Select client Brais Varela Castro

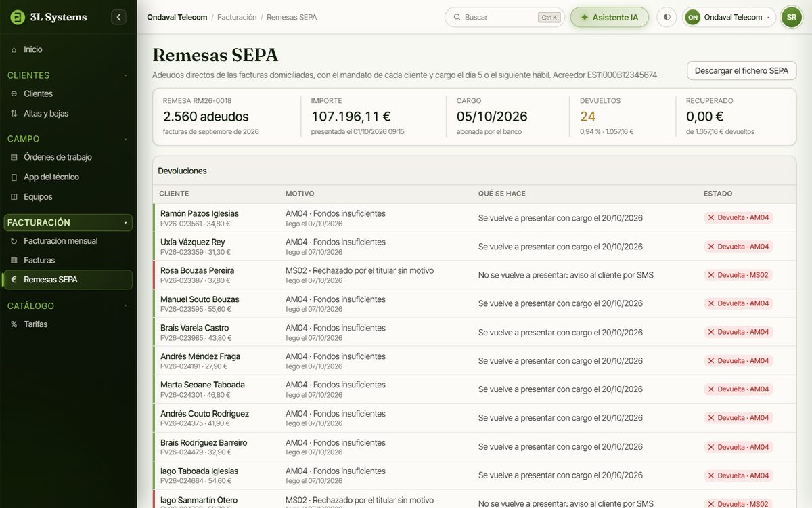tap(195, 328)
